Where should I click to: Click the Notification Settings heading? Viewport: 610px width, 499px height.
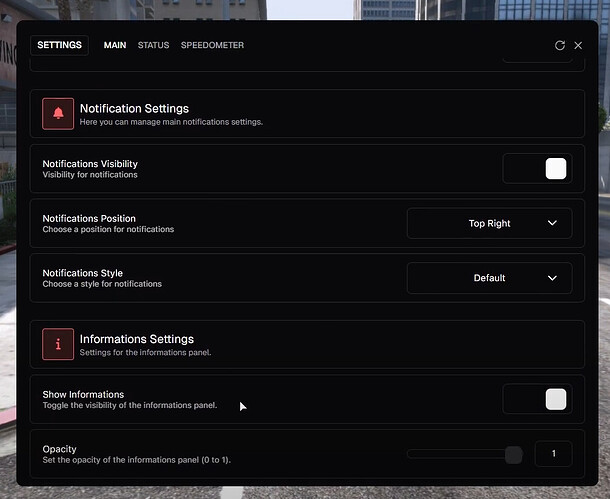(134, 109)
